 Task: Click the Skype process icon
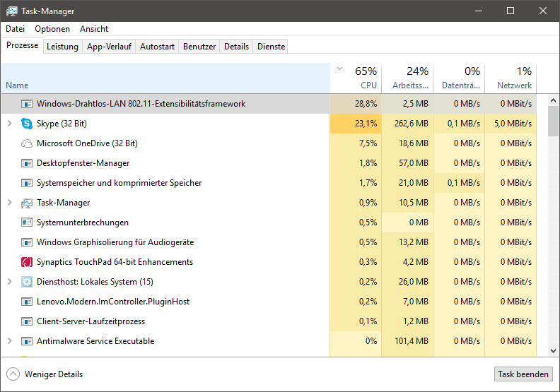pyautogui.click(x=27, y=124)
